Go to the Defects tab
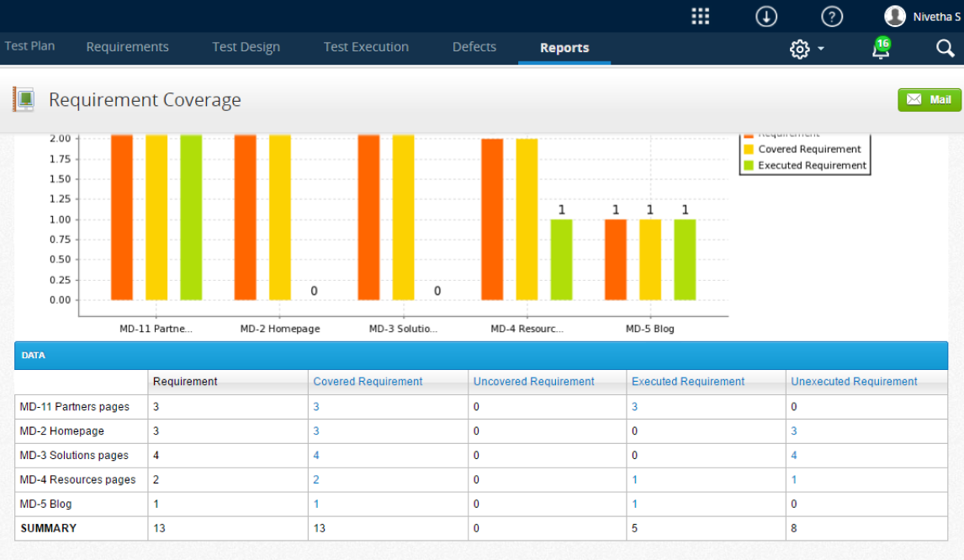Image resolution: width=964 pixels, height=560 pixels. [474, 47]
